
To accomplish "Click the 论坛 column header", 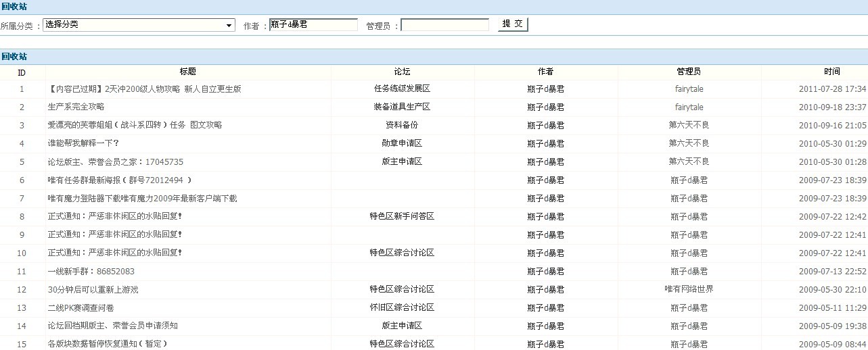I will pos(402,72).
